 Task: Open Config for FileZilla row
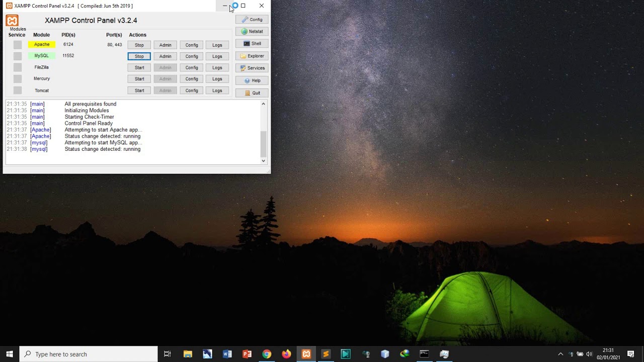192,67
